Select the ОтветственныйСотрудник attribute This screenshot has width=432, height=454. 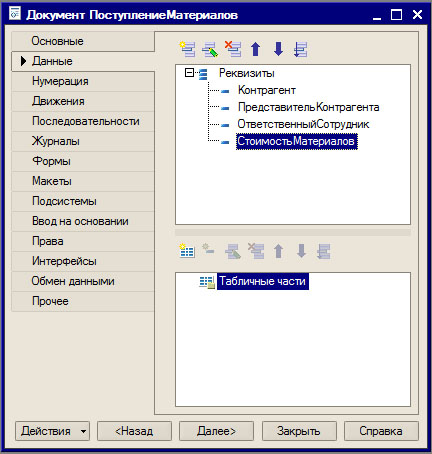point(303,124)
